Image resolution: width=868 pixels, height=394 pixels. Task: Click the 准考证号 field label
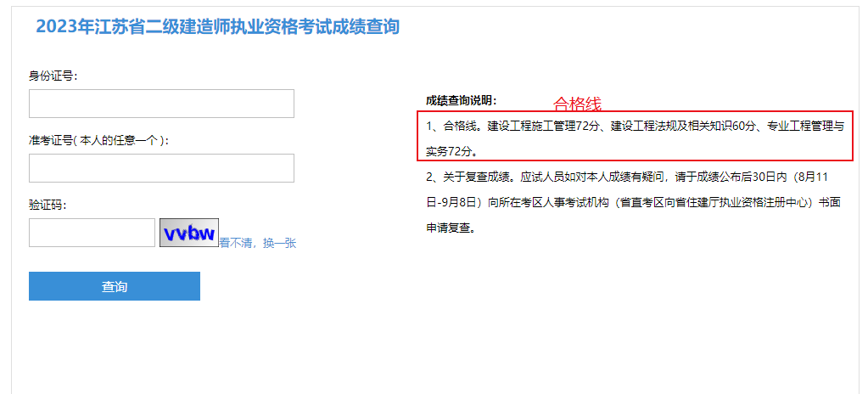(x=51, y=140)
